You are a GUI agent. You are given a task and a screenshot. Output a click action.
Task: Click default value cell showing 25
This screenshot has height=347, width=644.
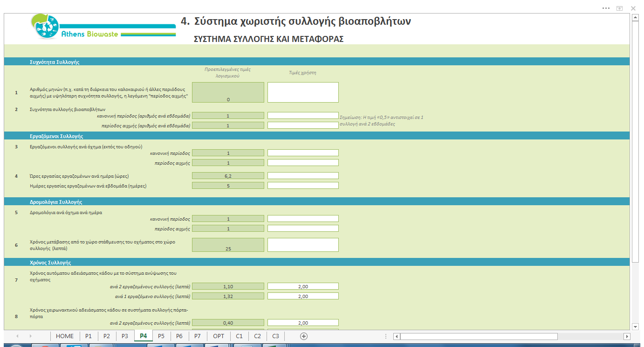pyautogui.click(x=228, y=245)
